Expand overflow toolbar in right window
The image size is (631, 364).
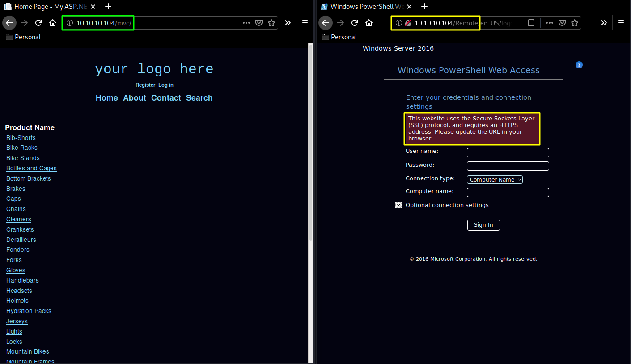pos(604,23)
